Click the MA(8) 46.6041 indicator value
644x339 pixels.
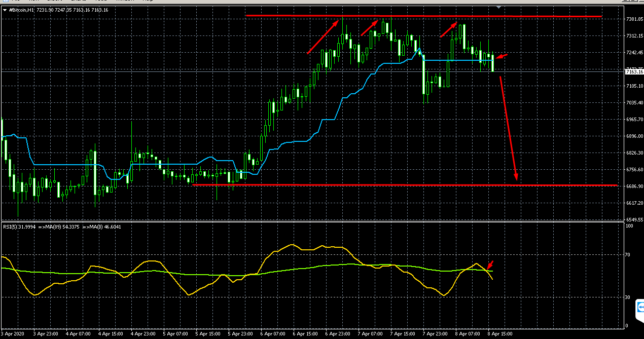[105, 227]
